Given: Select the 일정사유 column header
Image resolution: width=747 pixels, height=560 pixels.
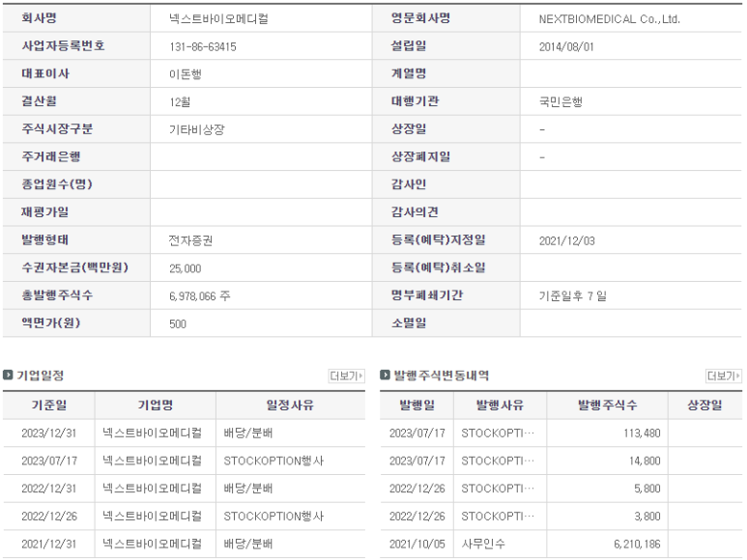Looking at the screenshot, I should [290, 406].
